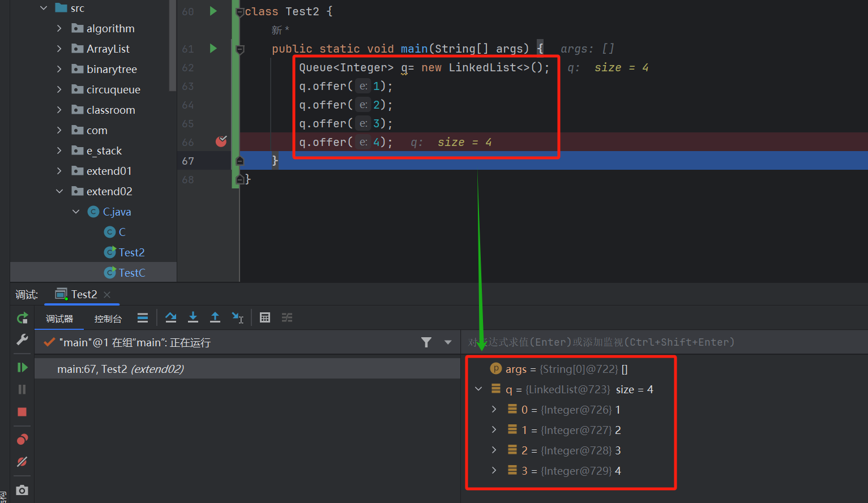868x503 pixels.
Task: Expand the e_stack folder
Action: tap(59, 151)
